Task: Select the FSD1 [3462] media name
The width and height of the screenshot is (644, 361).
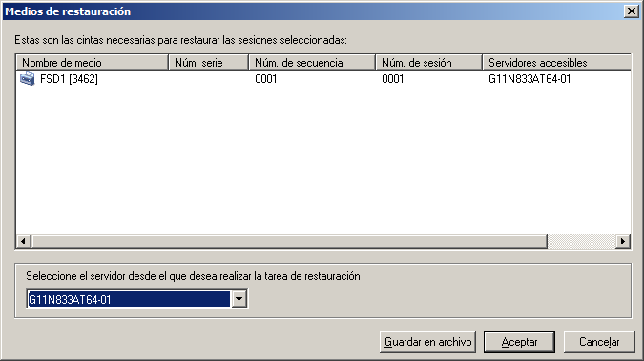Action: coord(69,79)
